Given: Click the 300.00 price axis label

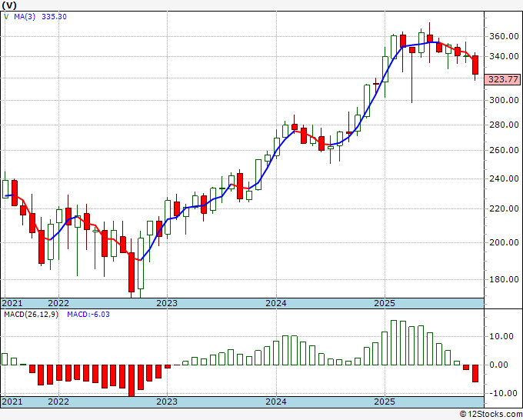Looking at the screenshot, I should [x=504, y=100].
